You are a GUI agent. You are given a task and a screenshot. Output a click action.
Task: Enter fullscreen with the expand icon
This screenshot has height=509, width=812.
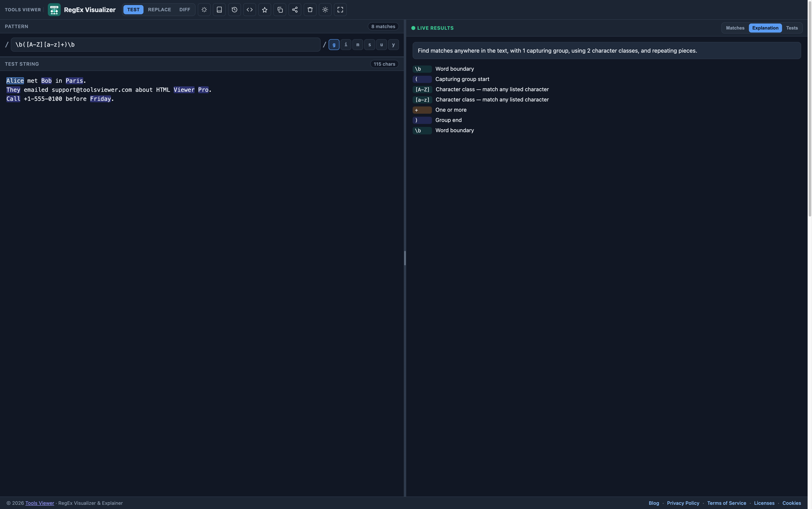tap(340, 10)
